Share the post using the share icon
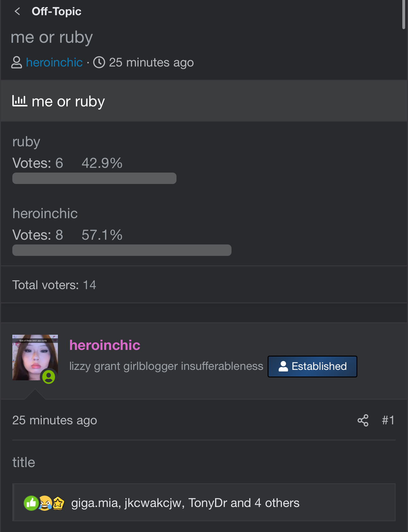The height and width of the screenshot is (532, 408). coord(363,420)
